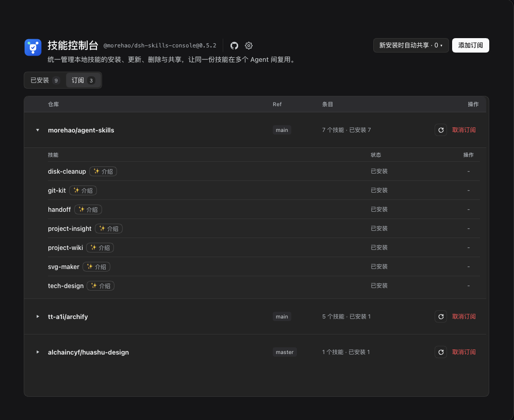Click the morehao/agent-skills repository name
This screenshot has width=514, height=420.
81,130
